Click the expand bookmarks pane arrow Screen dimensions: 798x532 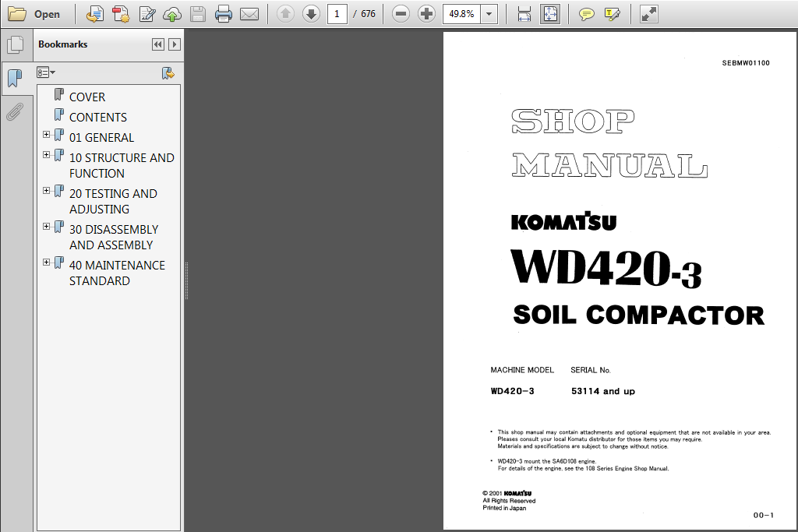coord(175,44)
